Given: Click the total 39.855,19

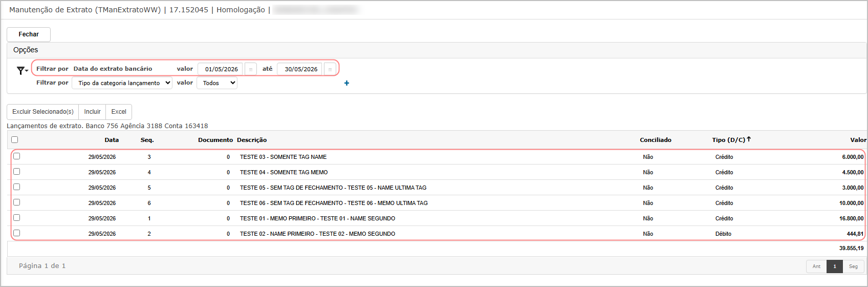Looking at the screenshot, I should coord(851,248).
